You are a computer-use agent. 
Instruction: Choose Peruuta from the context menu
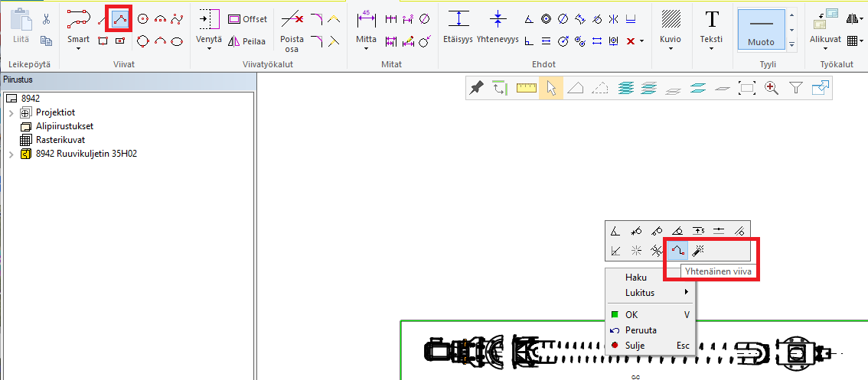[640, 330]
